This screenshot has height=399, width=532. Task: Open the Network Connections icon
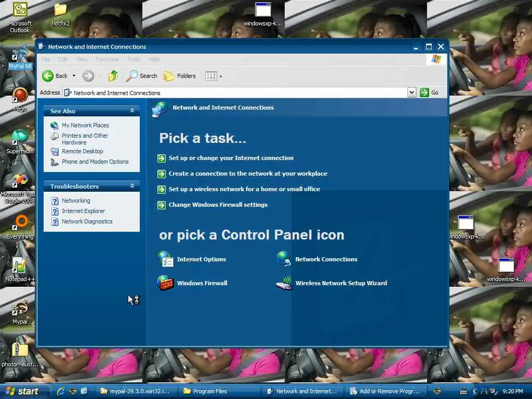point(284,259)
